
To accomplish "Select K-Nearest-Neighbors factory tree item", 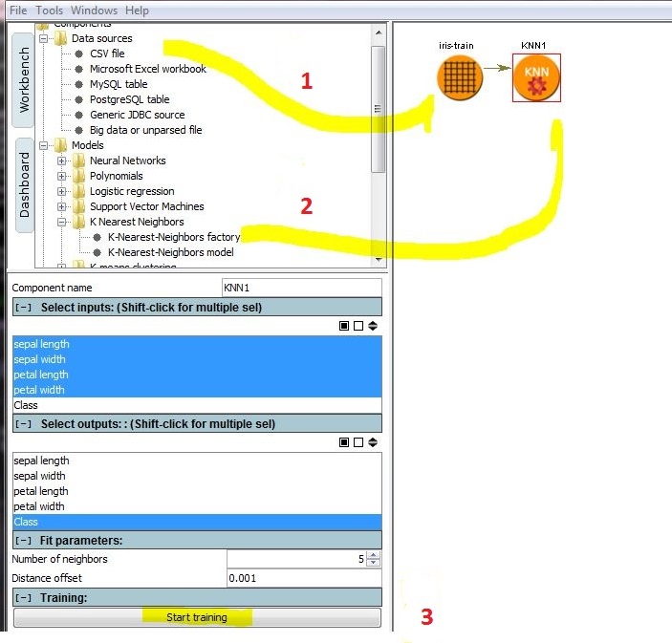I will tap(173, 237).
